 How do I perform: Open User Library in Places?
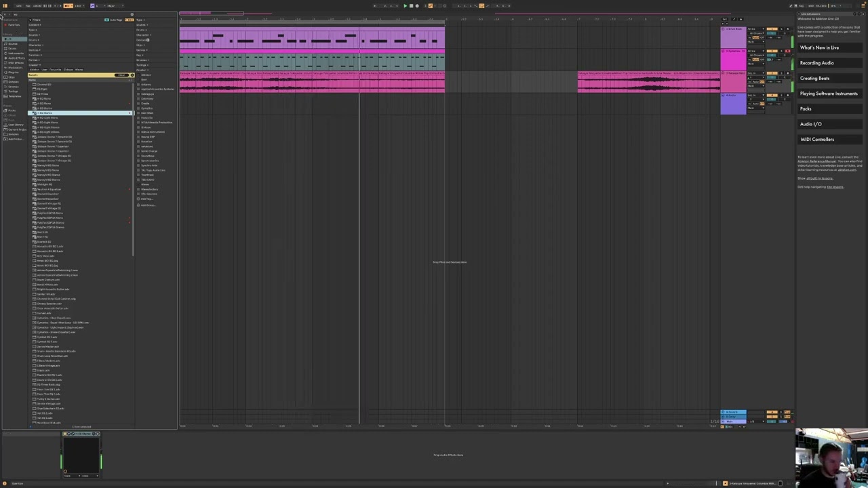tap(14, 125)
